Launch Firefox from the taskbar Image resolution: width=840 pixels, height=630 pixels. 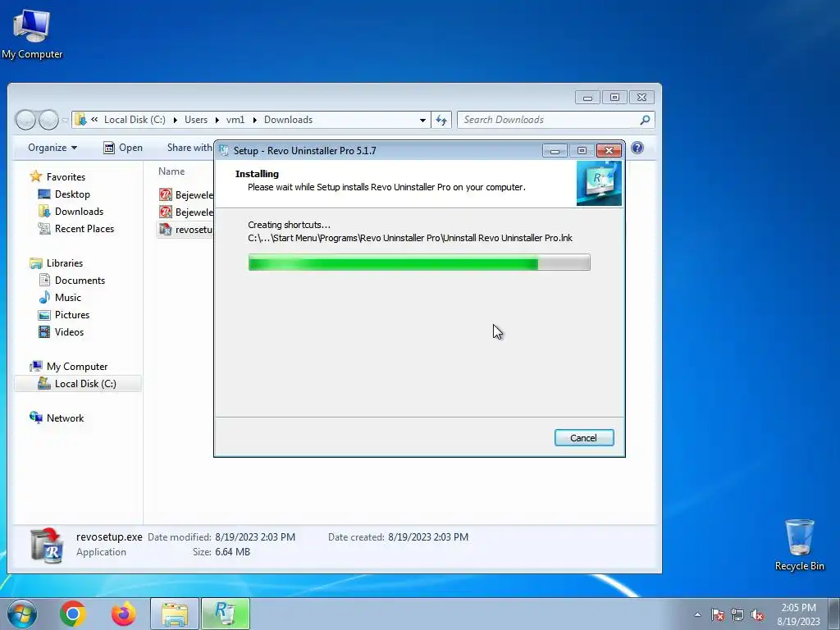[x=123, y=614]
